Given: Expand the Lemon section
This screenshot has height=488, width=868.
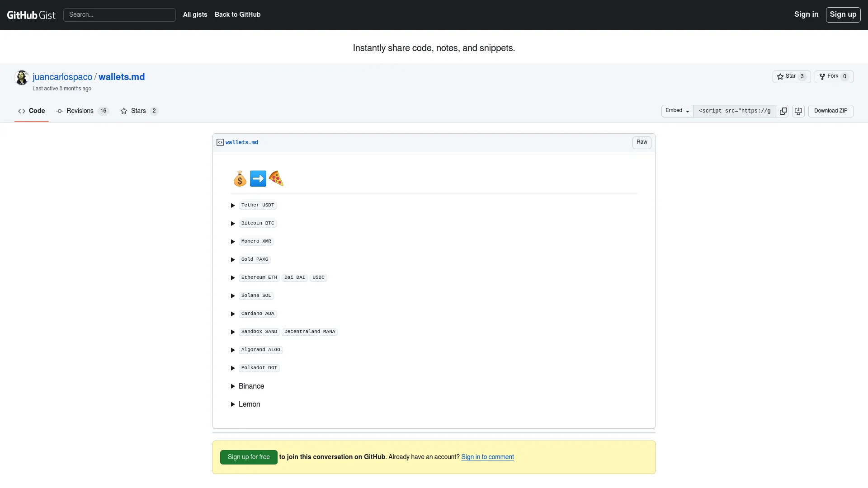Looking at the screenshot, I should point(249,404).
